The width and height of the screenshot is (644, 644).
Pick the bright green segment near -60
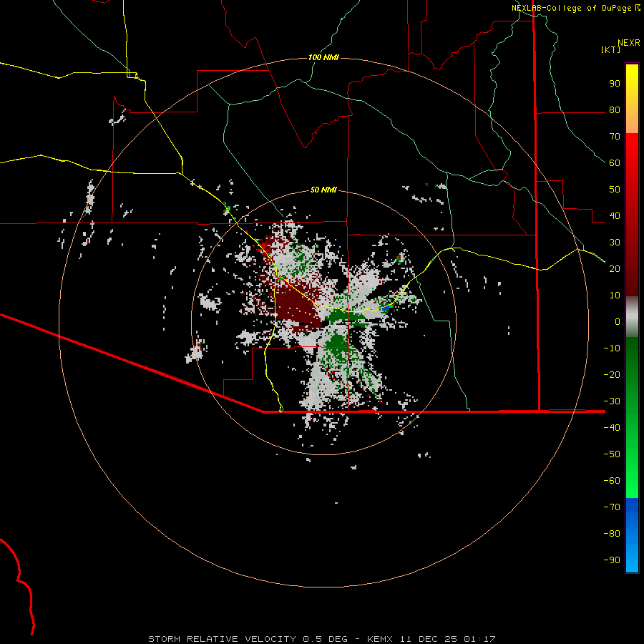tap(632, 481)
